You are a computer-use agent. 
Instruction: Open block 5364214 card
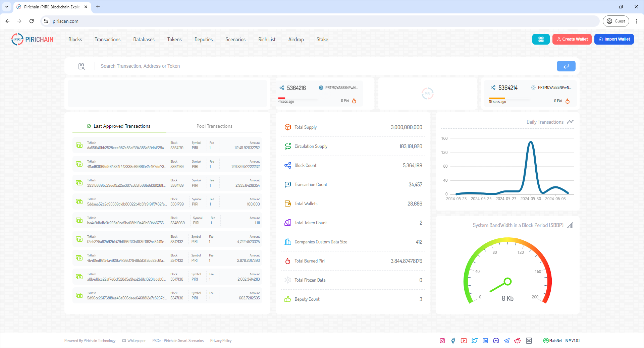pos(507,88)
